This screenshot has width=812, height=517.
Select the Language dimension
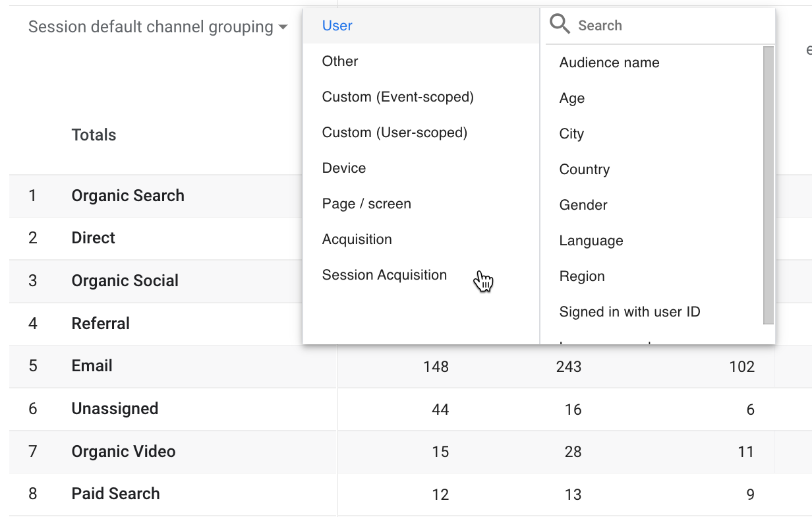click(x=591, y=241)
